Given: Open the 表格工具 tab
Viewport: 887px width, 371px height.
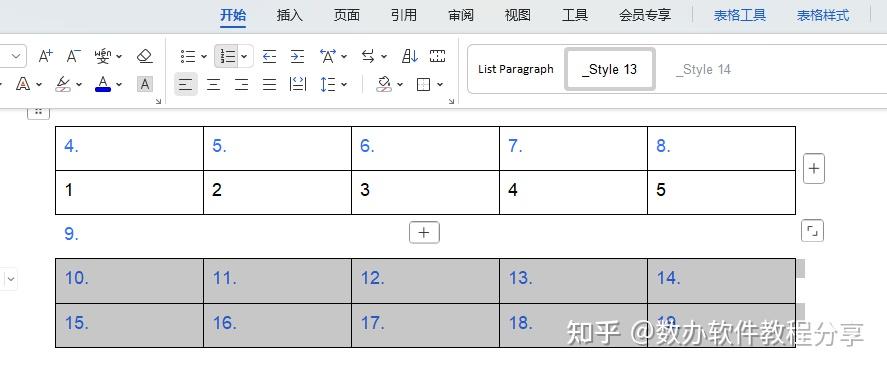Looking at the screenshot, I should (739, 15).
